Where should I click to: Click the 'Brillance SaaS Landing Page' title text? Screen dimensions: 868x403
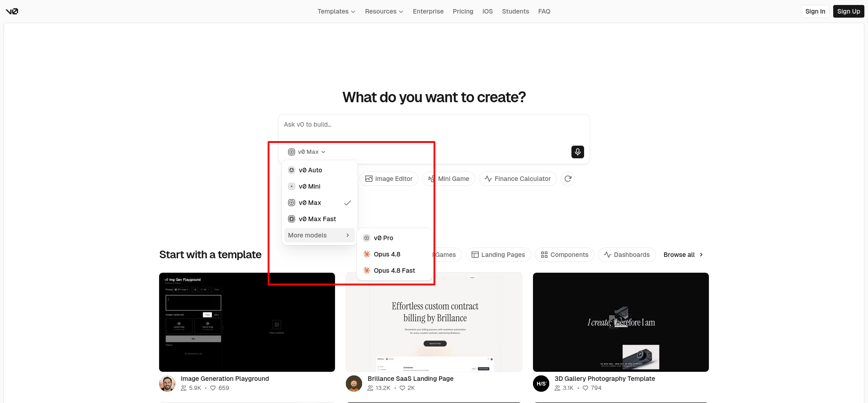(410, 379)
